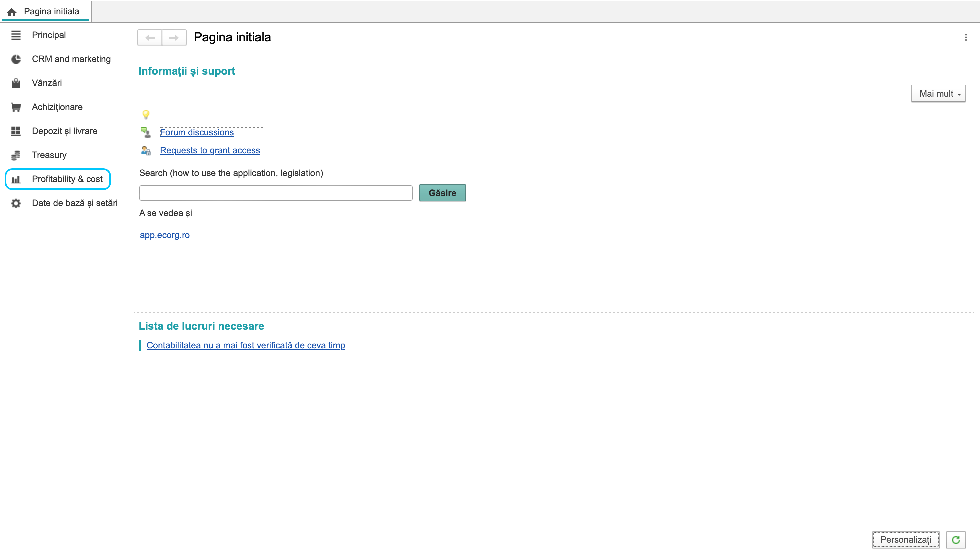
Task: Click the Găsire search button
Action: tap(443, 193)
